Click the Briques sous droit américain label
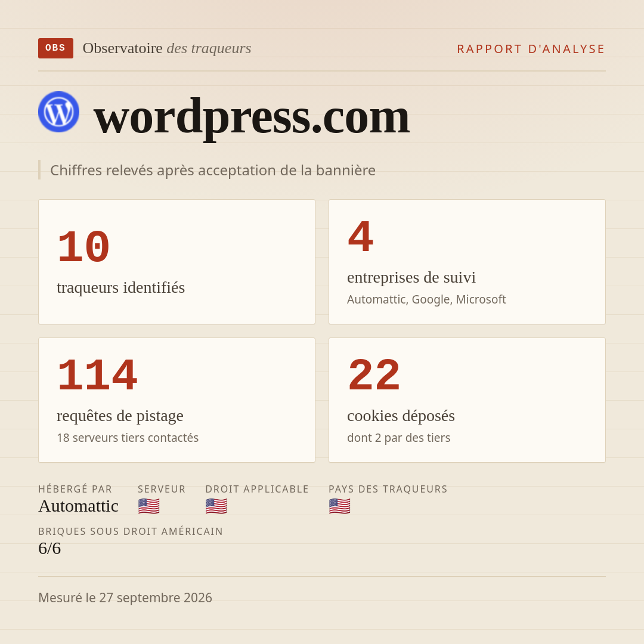Screen dimensions: 644x644 pos(131,531)
